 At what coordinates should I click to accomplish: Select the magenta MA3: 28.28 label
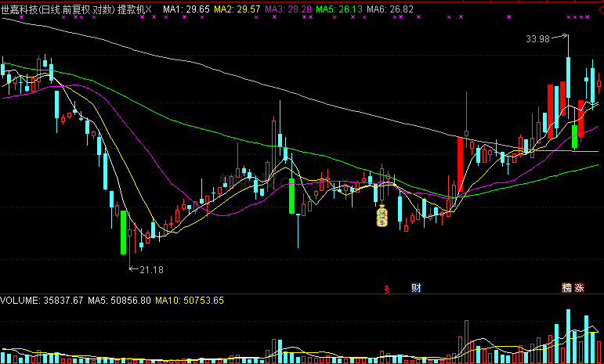(x=288, y=9)
